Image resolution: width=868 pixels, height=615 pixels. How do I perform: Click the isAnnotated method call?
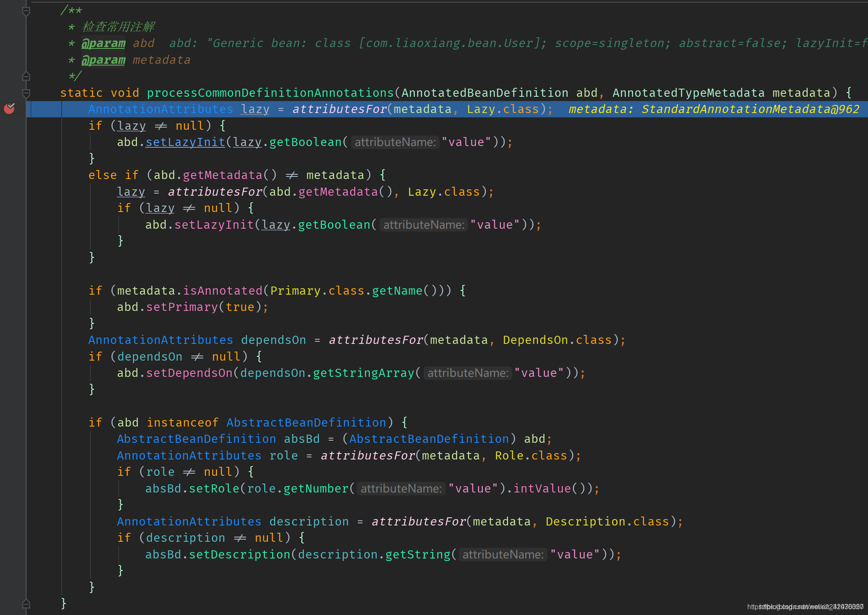223,291
